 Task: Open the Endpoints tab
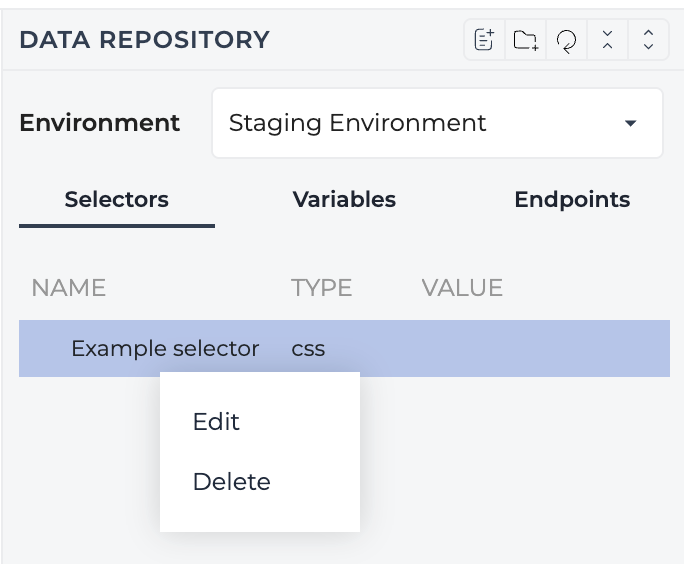572,200
